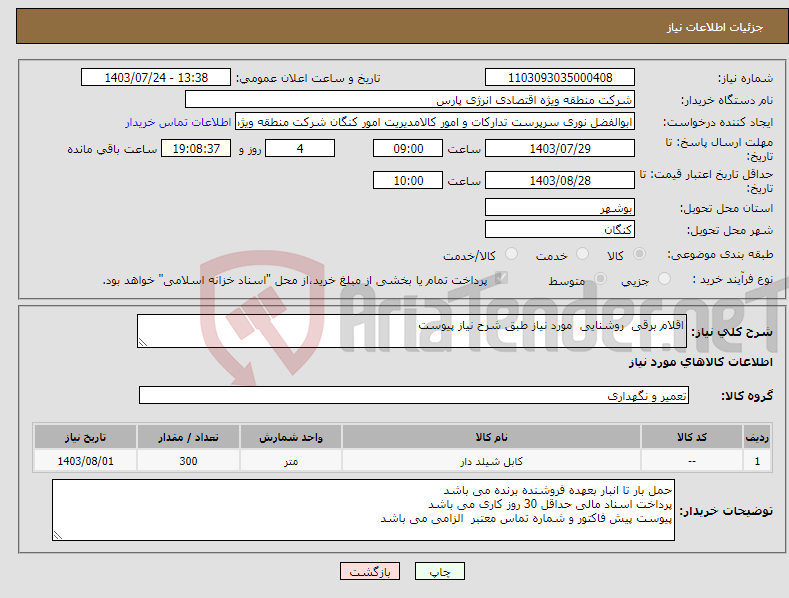Viewport: 789px width, 598px height.
Task: Click the بازگشت (back) button
Action: pyautogui.click(x=370, y=571)
